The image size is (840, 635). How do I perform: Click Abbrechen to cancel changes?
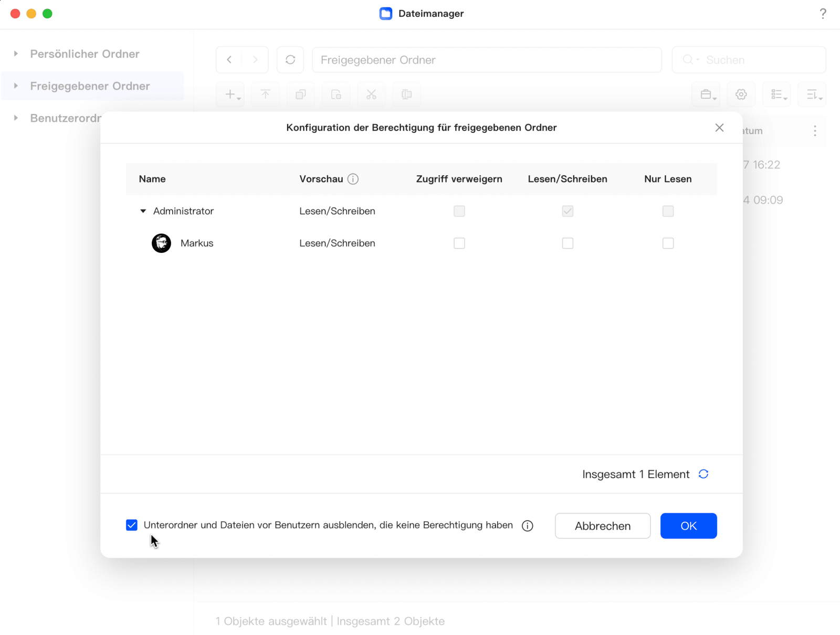(x=603, y=525)
